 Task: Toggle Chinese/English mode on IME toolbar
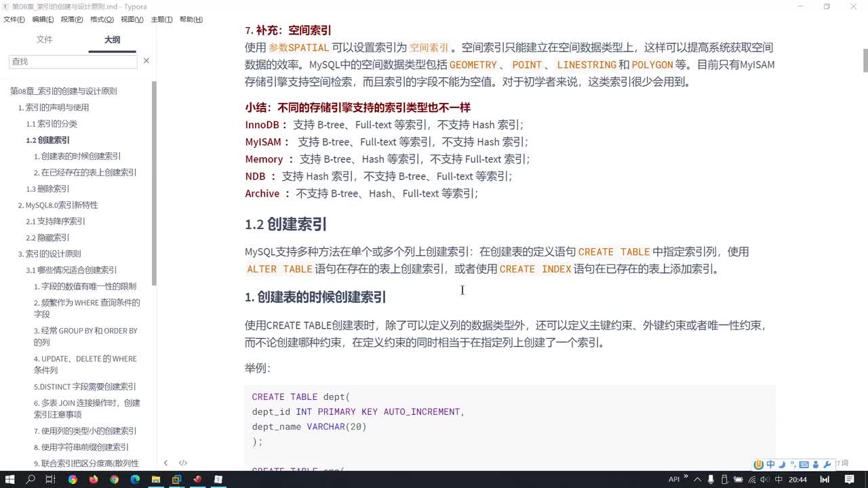click(770, 464)
